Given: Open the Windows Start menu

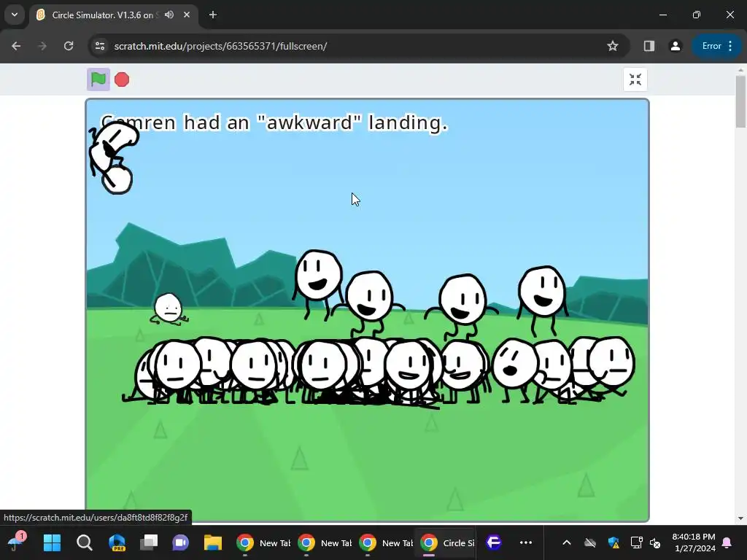Looking at the screenshot, I should click(x=52, y=542).
